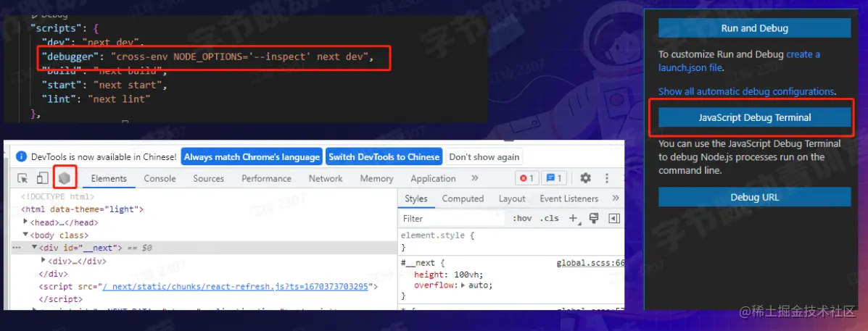Open the DevTools three-dot customize menu
The width and height of the screenshot is (868, 331).
[x=607, y=178]
